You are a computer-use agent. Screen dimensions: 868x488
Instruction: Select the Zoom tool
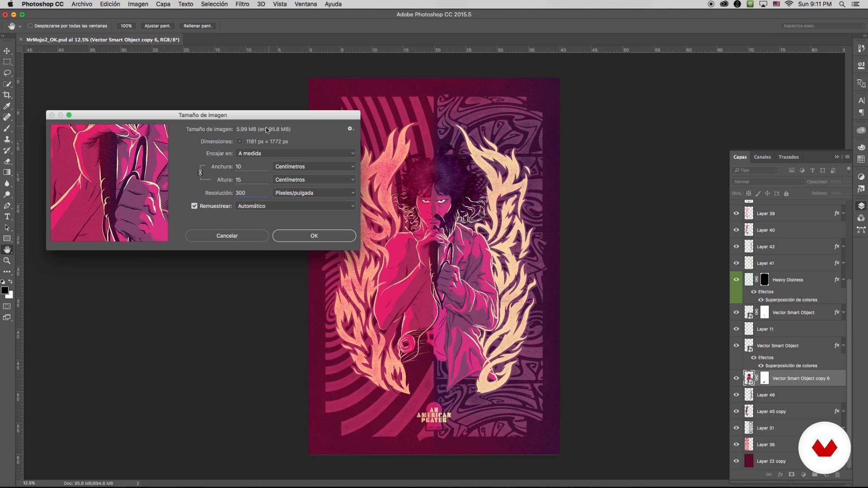click(7, 261)
